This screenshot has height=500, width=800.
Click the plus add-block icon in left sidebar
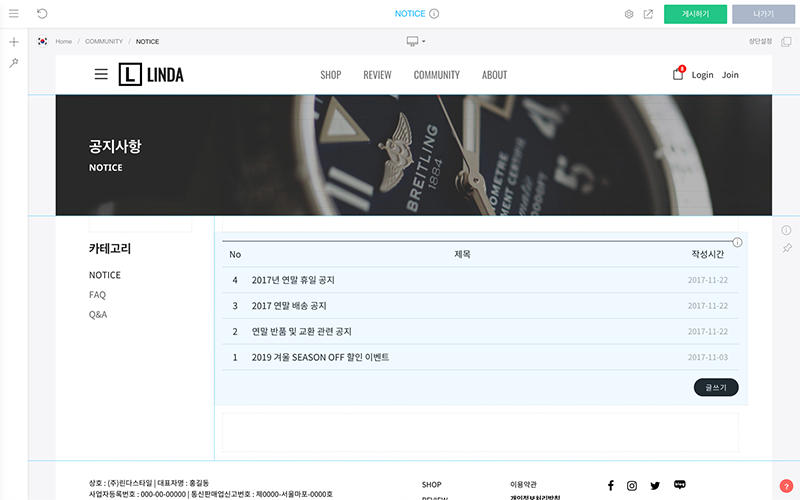[x=14, y=42]
